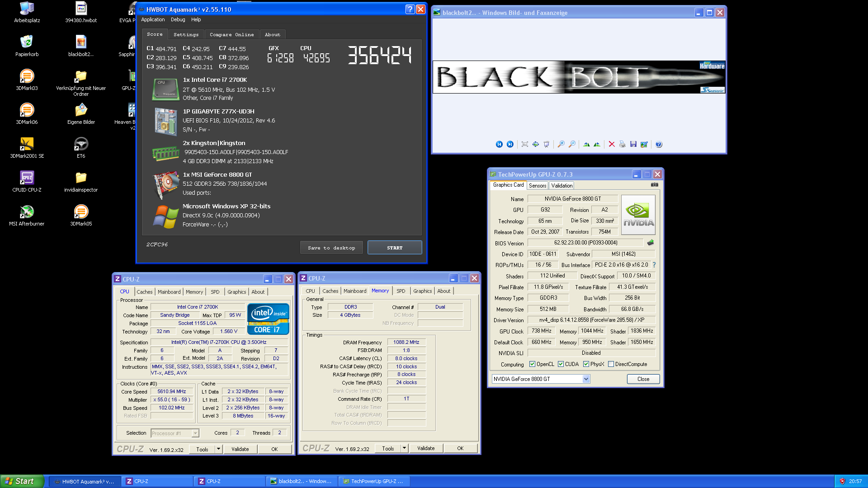Viewport: 868px width, 488px height.
Task: Switch to Settings tab in Aquamark
Action: (186, 34)
